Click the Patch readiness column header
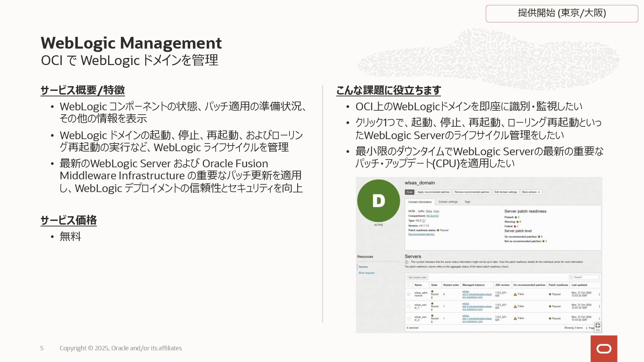 (558, 285)
